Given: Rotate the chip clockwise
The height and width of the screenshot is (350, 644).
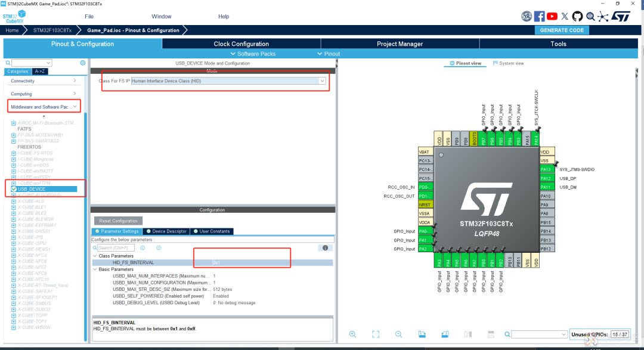Looking at the screenshot, I should (x=422, y=334).
